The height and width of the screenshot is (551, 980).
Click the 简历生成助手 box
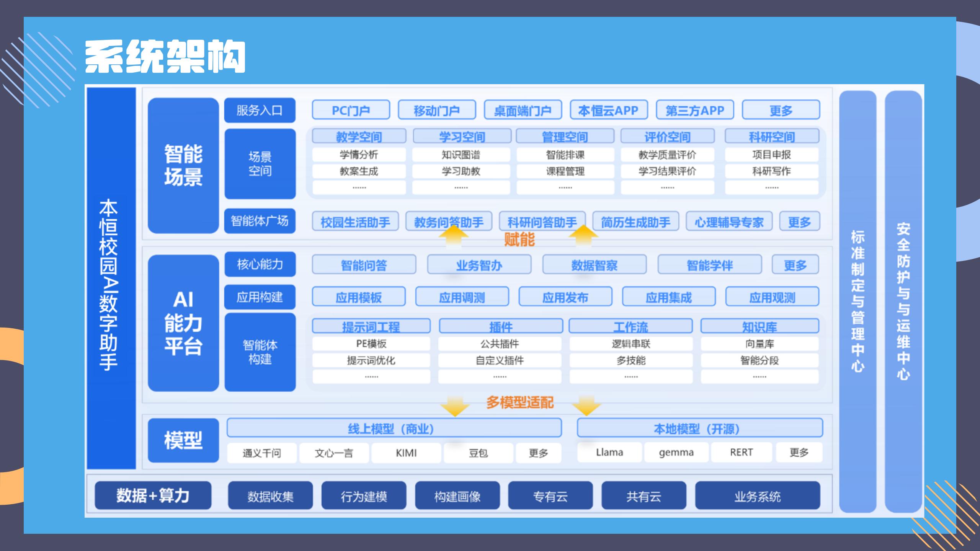pos(636,222)
